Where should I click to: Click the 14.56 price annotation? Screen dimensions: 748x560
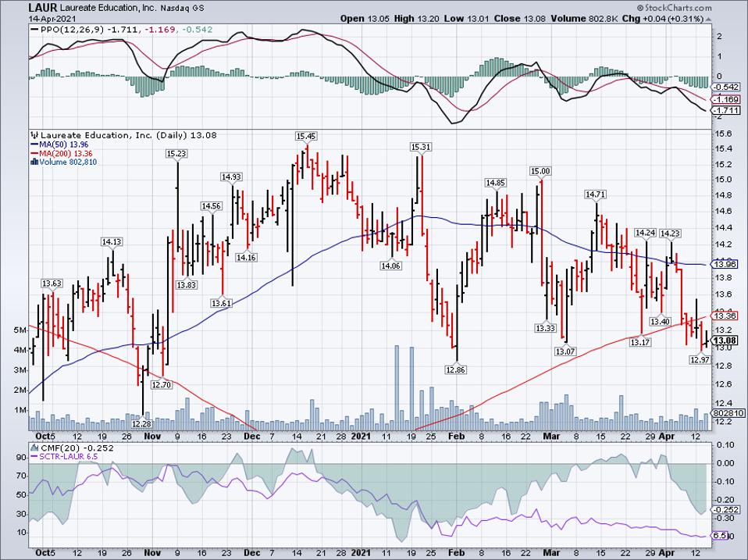click(x=212, y=206)
